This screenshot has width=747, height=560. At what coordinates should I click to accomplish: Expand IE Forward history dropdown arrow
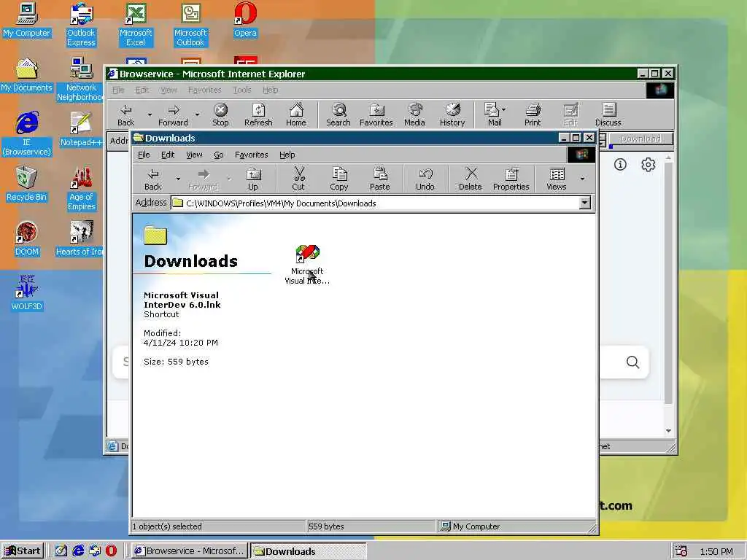[x=197, y=114]
